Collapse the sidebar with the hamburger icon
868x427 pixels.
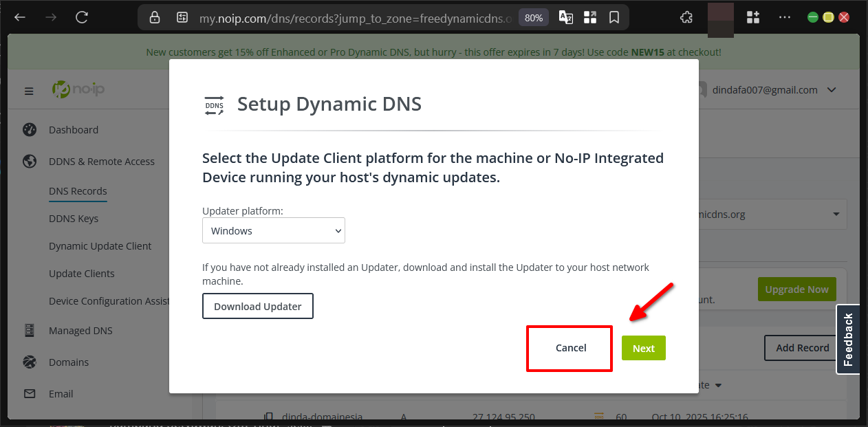pyautogui.click(x=28, y=90)
